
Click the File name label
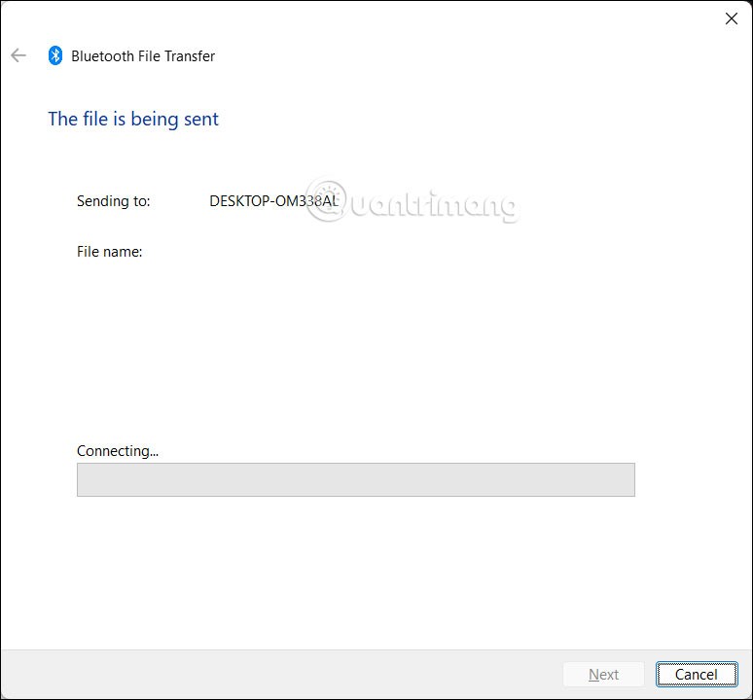[109, 252]
